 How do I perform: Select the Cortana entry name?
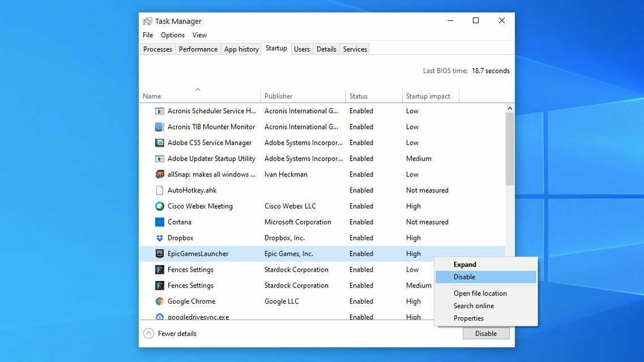click(x=180, y=222)
